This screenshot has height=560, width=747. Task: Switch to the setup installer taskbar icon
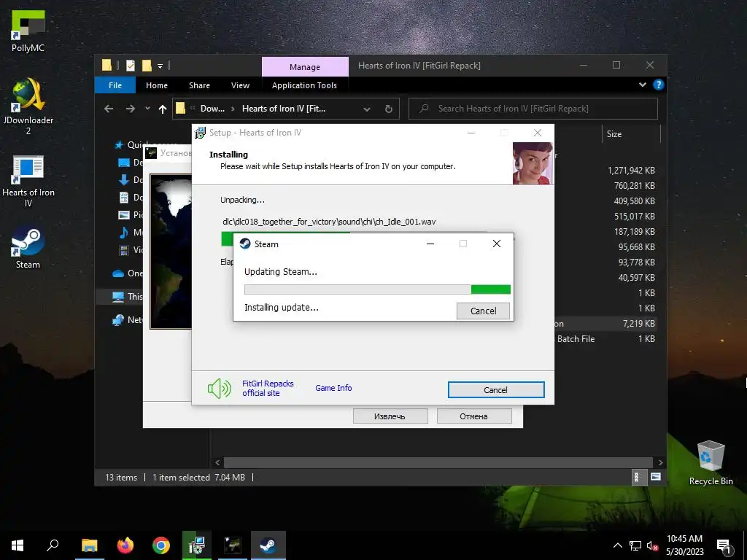197,545
